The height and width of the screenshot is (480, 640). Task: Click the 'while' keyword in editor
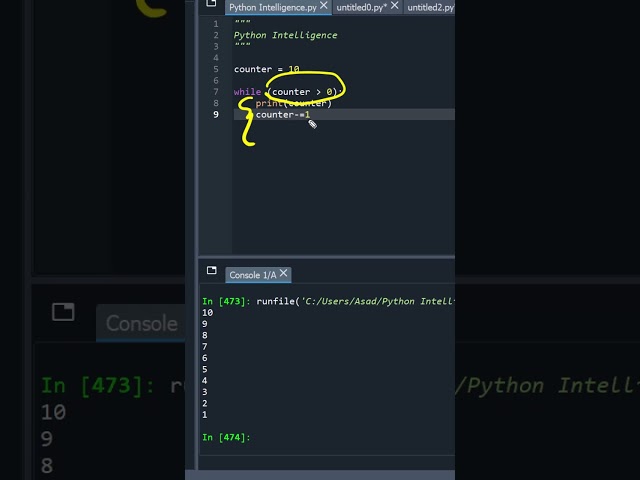tap(247, 92)
